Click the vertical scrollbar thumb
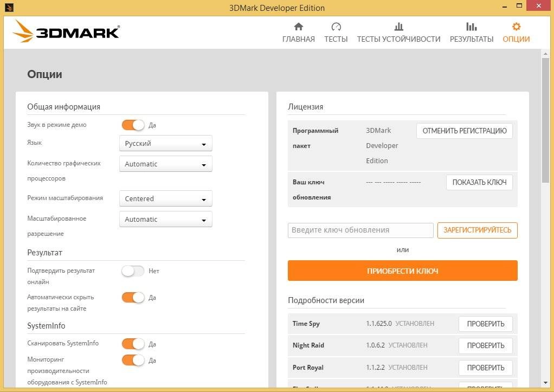Viewport: 554px width, 392px height. pos(545,120)
